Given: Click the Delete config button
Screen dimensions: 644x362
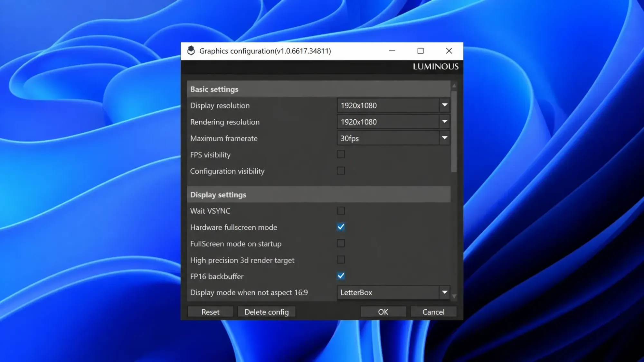Looking at the screenshot, I should point(267,312).
